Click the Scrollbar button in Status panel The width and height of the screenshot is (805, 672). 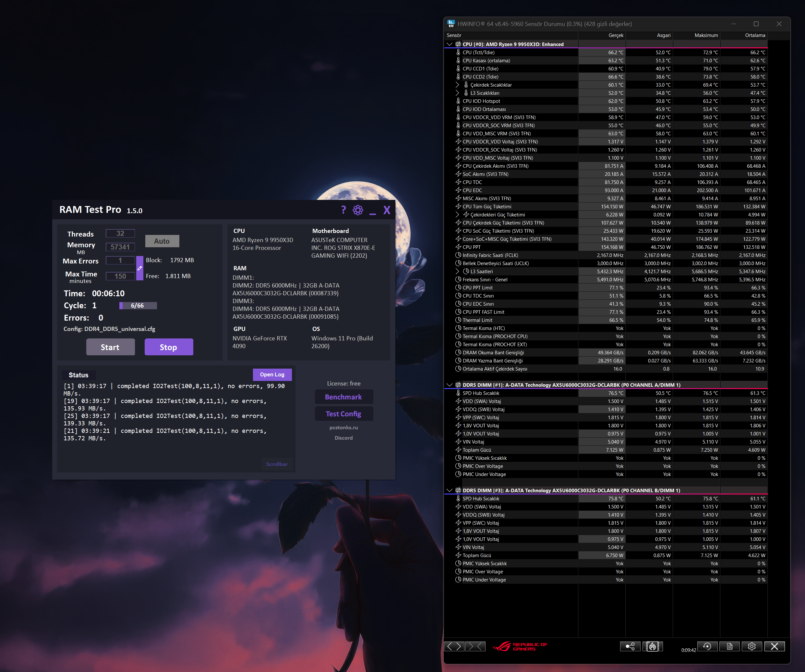pos(277,464)
